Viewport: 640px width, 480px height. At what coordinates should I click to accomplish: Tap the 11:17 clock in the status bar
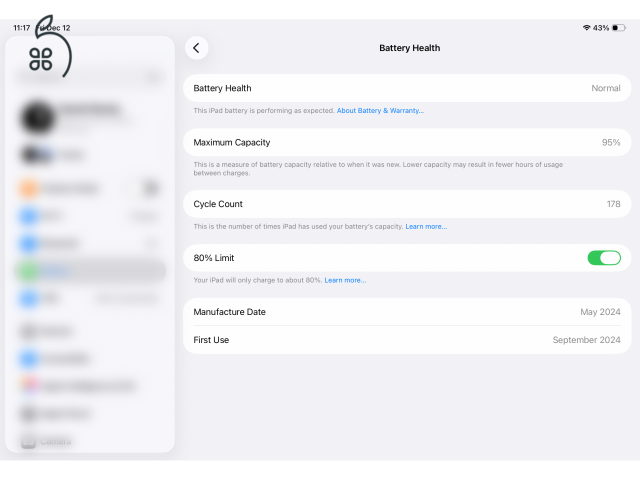point(22,28)
